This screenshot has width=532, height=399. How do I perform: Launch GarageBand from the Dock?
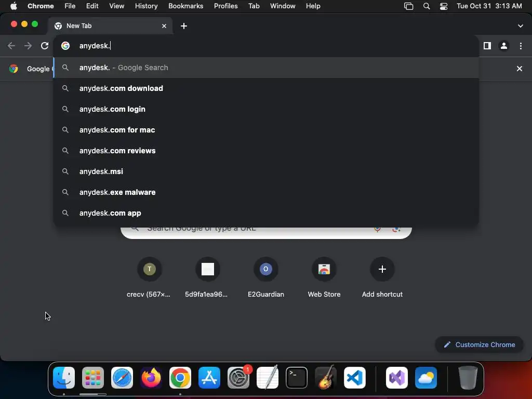point(326,378)
